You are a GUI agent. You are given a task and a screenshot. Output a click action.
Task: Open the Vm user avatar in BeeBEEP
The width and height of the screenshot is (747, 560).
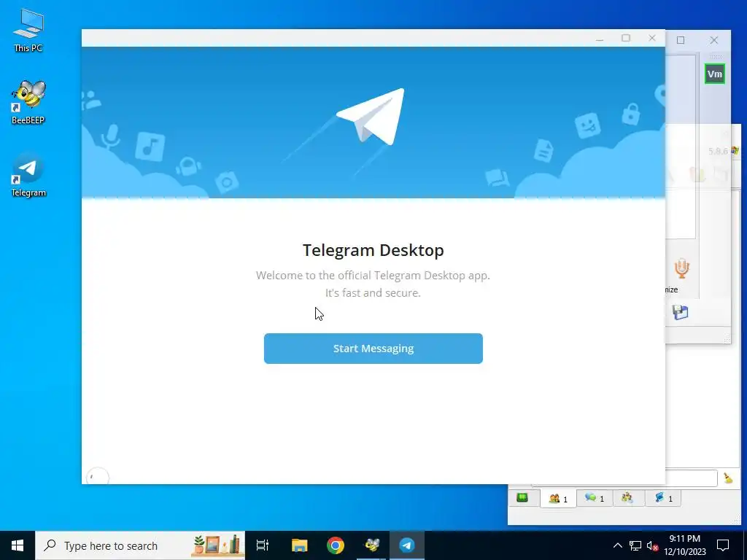tap(715, 74)
